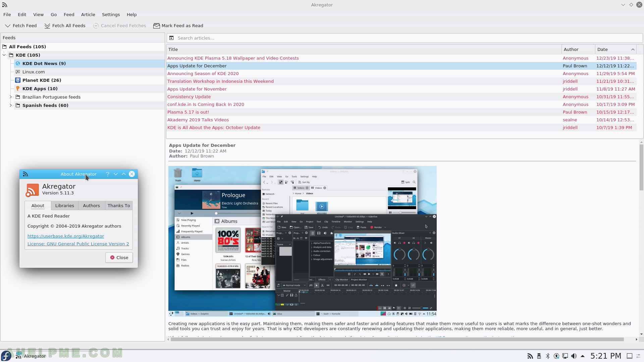The height and width of the screenshot is (362, 644).
Task: Open the software updates tray icon
Action: coord(556,356)
